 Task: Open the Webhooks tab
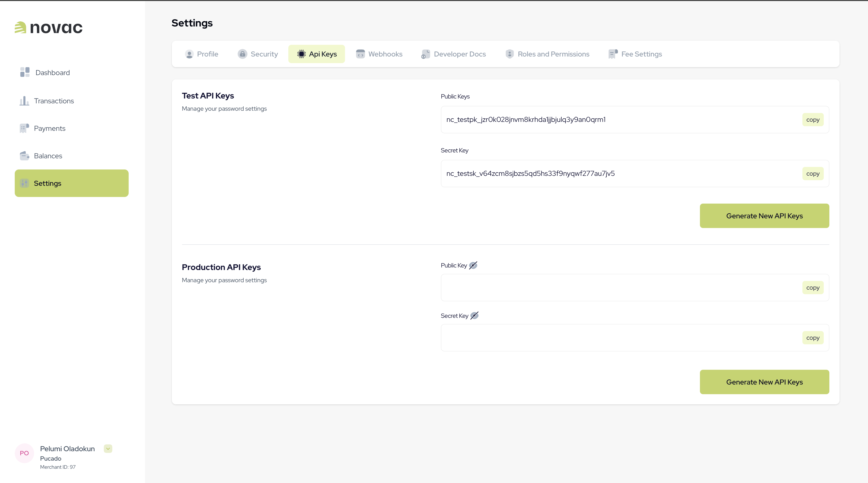379,54
